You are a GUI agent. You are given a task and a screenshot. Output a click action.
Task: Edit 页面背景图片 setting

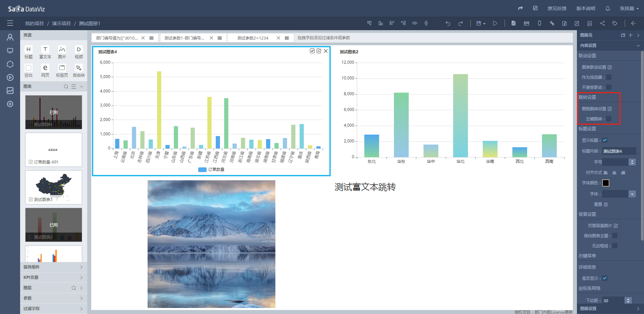(x=615, y=226)
